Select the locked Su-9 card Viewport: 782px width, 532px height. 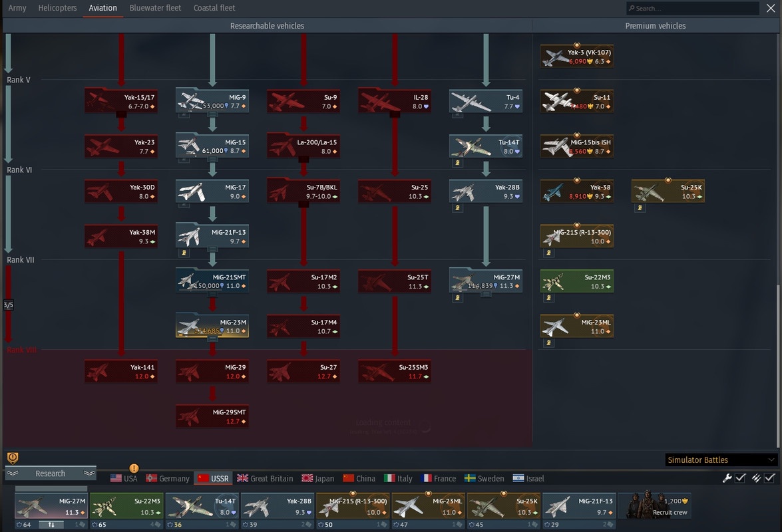[x=303, y=100]
